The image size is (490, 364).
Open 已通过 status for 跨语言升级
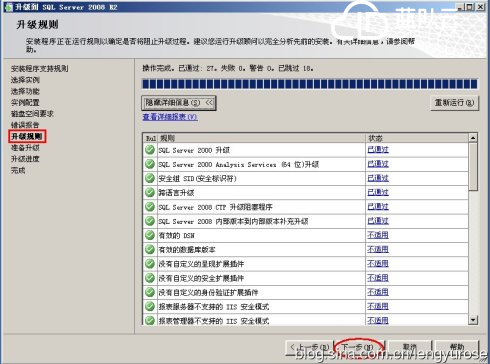[x=378, y=192]
